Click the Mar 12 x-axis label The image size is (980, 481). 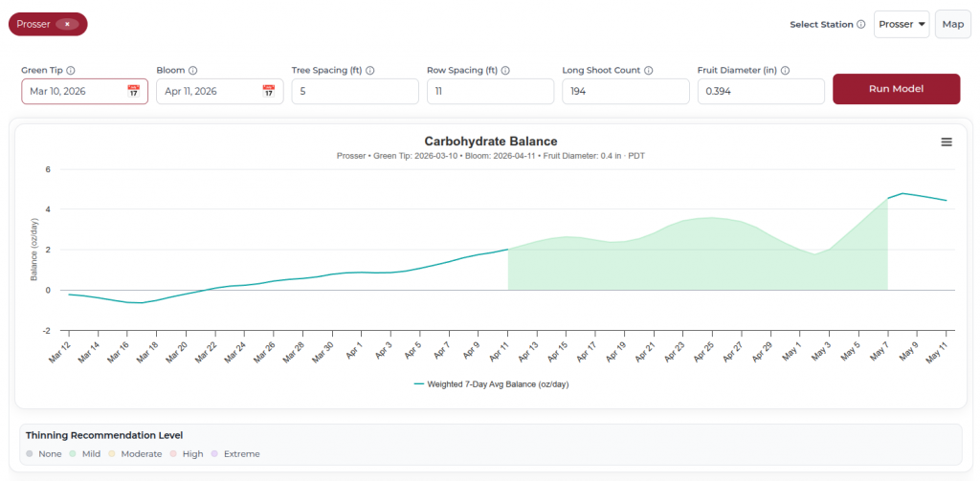60,351
